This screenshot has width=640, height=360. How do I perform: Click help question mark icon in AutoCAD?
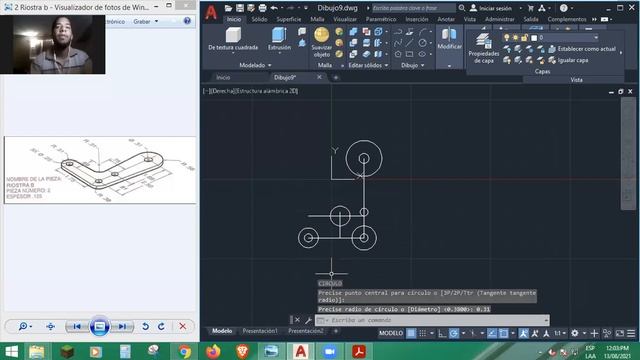[x=564, y=8]
